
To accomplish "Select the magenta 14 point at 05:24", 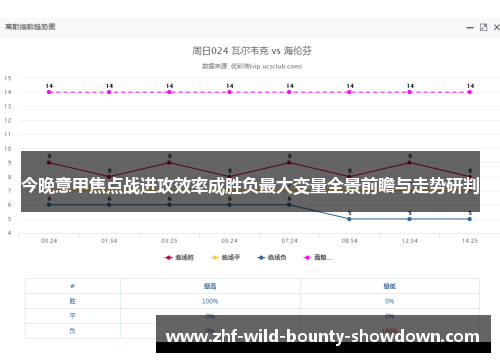I will pyautogui.click(x=229, y=92).
